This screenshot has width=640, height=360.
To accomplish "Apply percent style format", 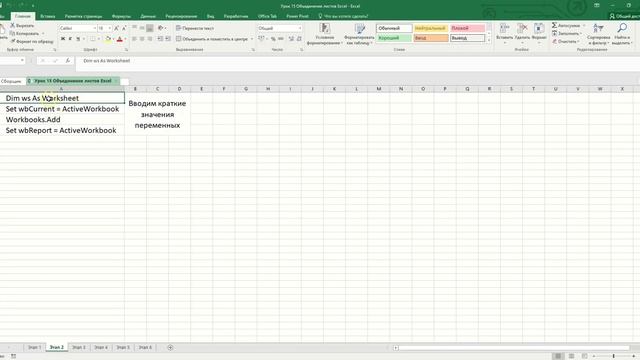I will tap(273, 39).
